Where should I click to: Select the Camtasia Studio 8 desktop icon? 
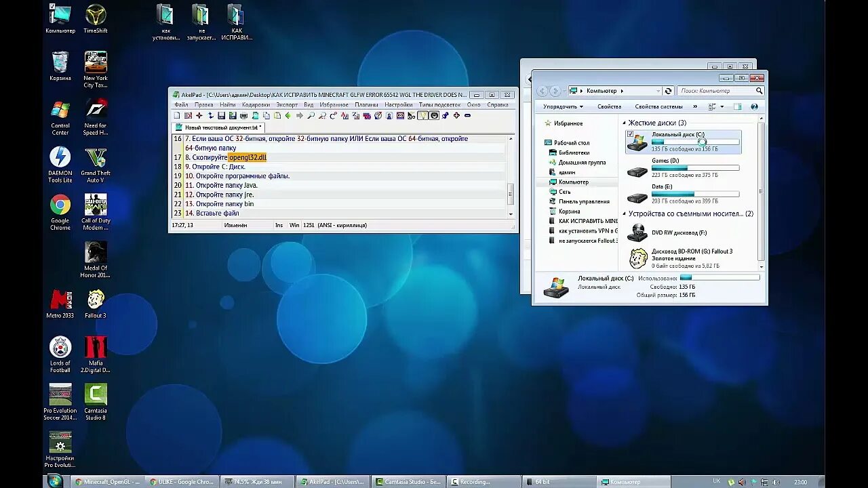(96, 402)
